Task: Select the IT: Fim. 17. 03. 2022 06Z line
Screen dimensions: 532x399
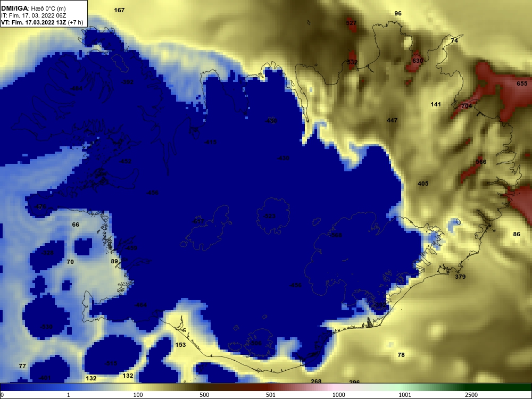Action: point(34,15)
